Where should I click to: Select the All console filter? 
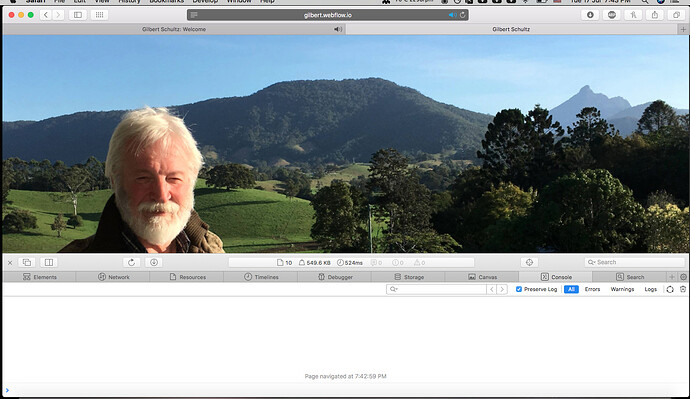tap(571, 289)
